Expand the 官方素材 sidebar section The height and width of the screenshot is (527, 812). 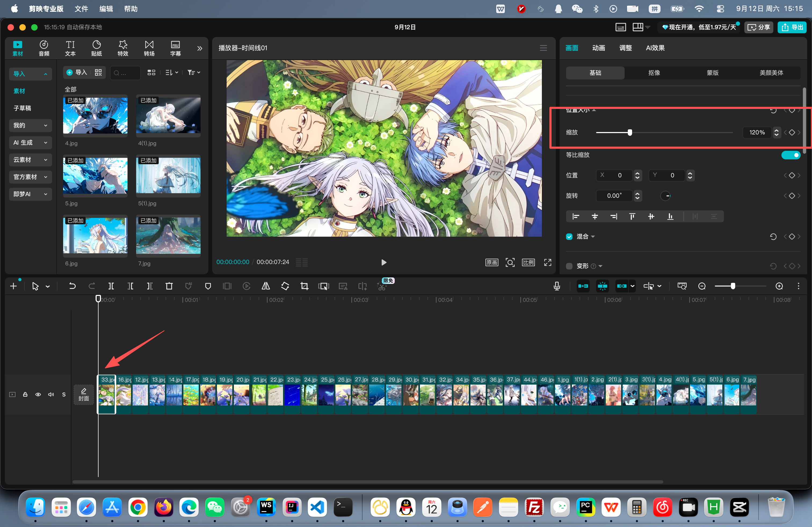click(x=30, y=177)
